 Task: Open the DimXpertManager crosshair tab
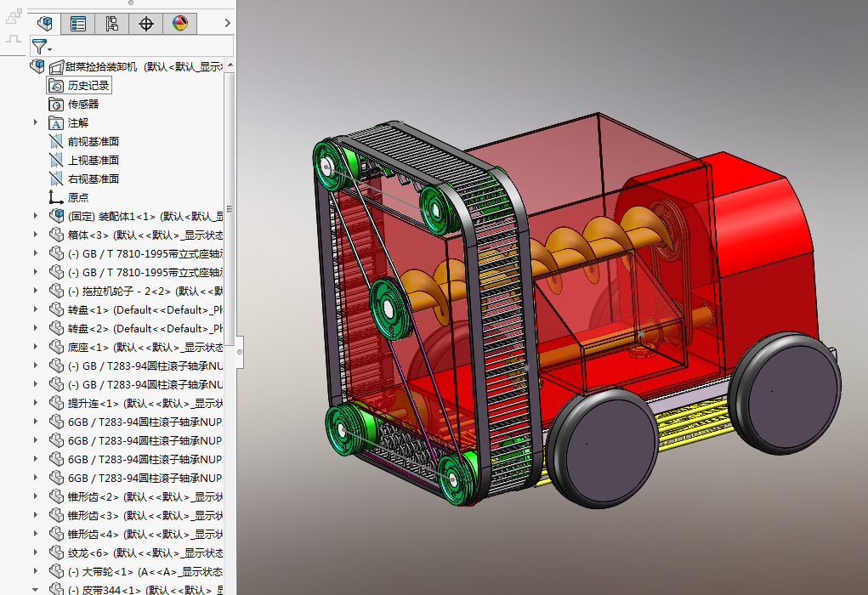point(146,23)
